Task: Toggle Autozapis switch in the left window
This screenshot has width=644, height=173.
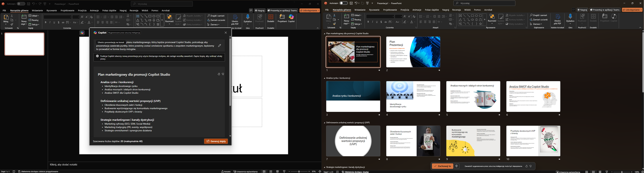Action: [21, 4]
